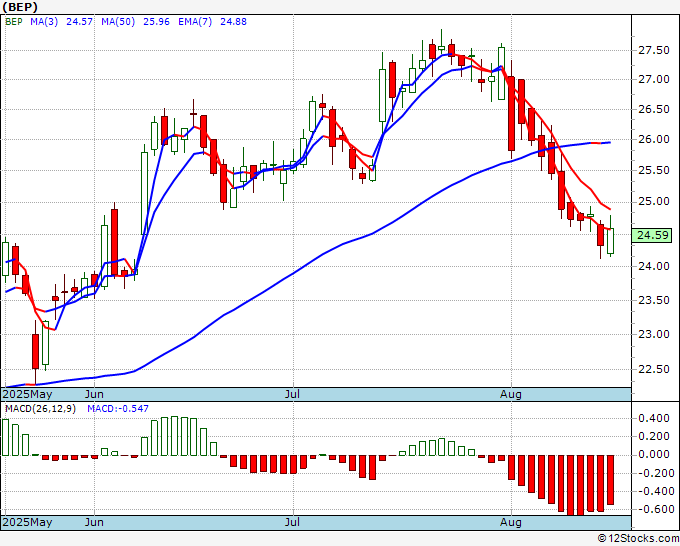This screenshot has height=546, width=680.
Task: Click the 2025May label on price chart axis
Action: point(27,395)
